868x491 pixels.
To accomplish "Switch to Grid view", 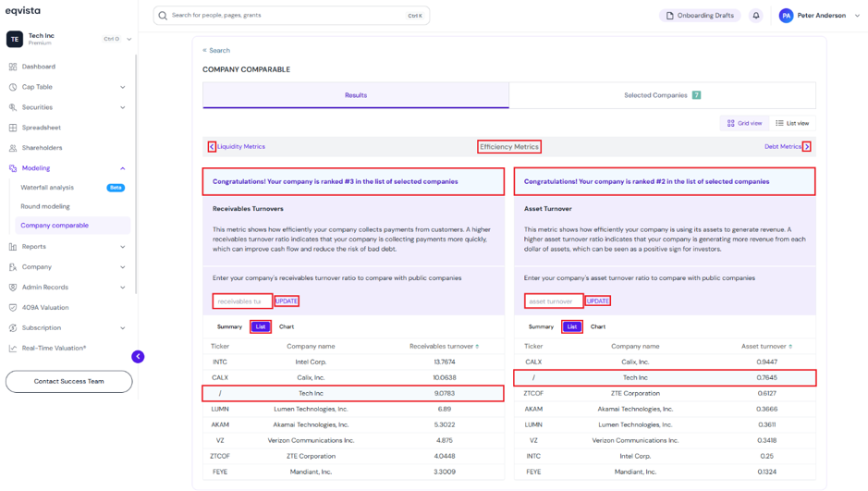I will [744, 123].
